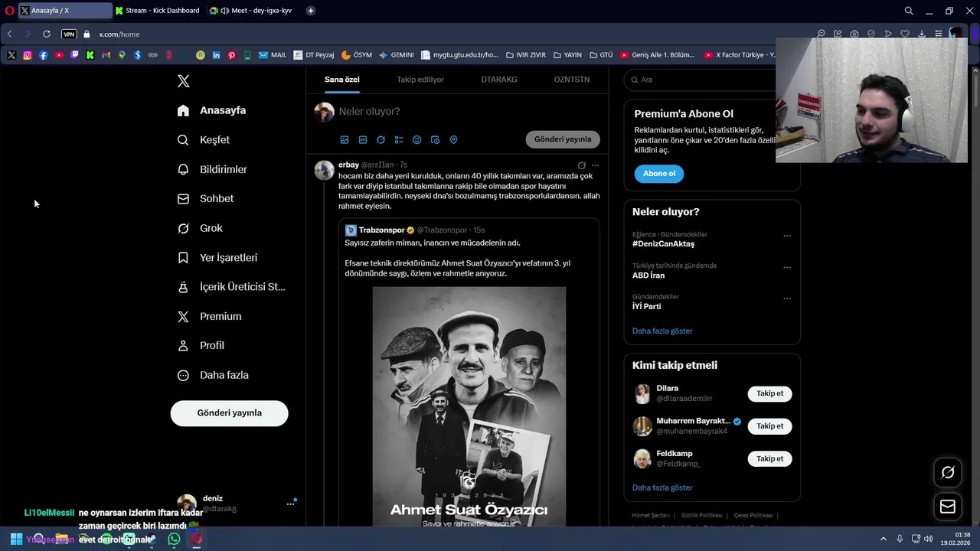Viewport: 980px width, 551px height.
Task: Open quoted Trabzonspor account name
Action: [x=381, y=230]
